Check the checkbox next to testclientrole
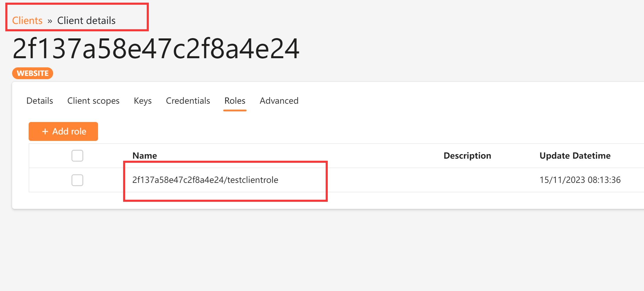This screenshot has width=644, height=291. coord(77,180)
